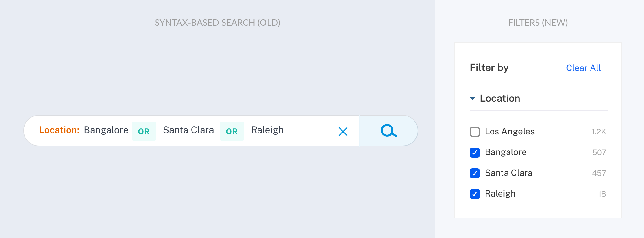This screenshot has width=644, height=238.
Task: Click the Location section header
Action: 500,98
